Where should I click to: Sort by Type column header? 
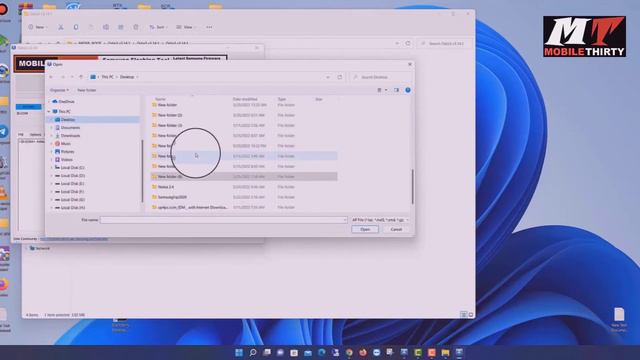pyautogui.click(x=282, y=99)
